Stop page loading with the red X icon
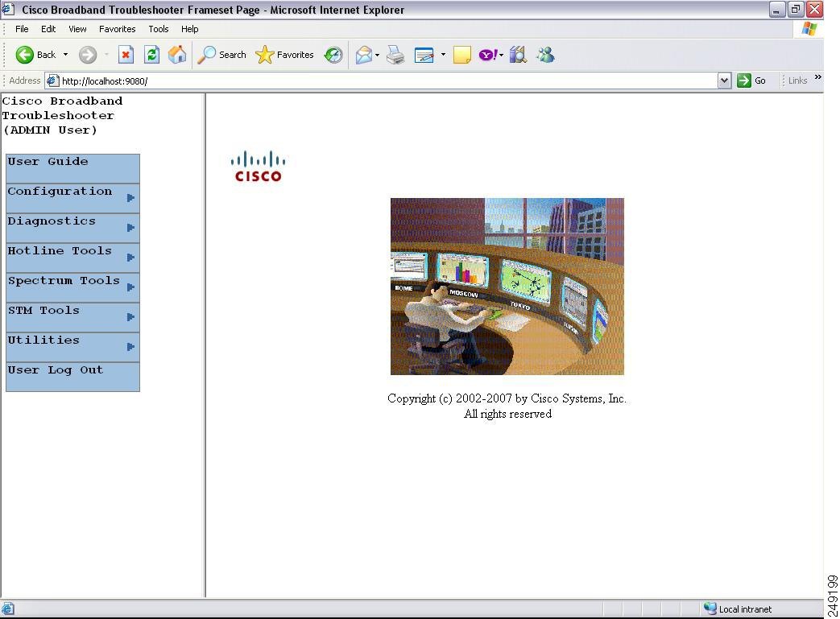Image resolution: width=840 pixels, height=619 pixels. 126,55
